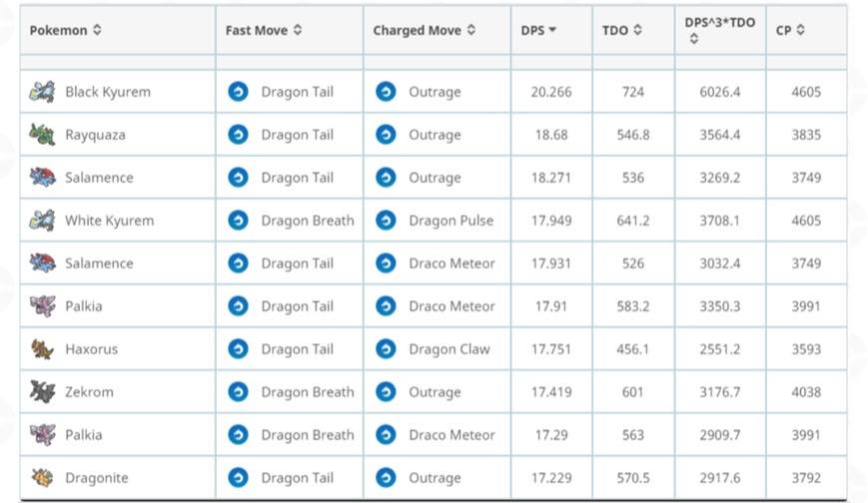Click the Black Kyurem sprite icon
This screenshot has width=868, height=503.
(42, 92)
